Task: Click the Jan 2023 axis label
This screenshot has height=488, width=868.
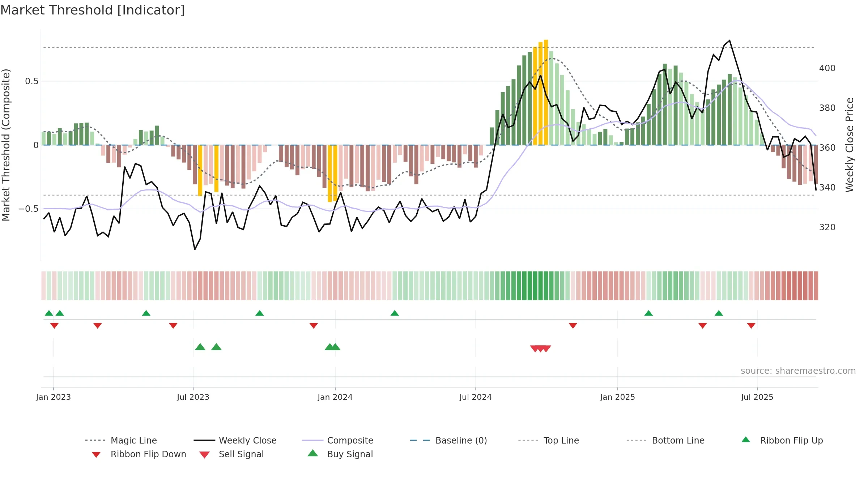Action: (54, 397)
